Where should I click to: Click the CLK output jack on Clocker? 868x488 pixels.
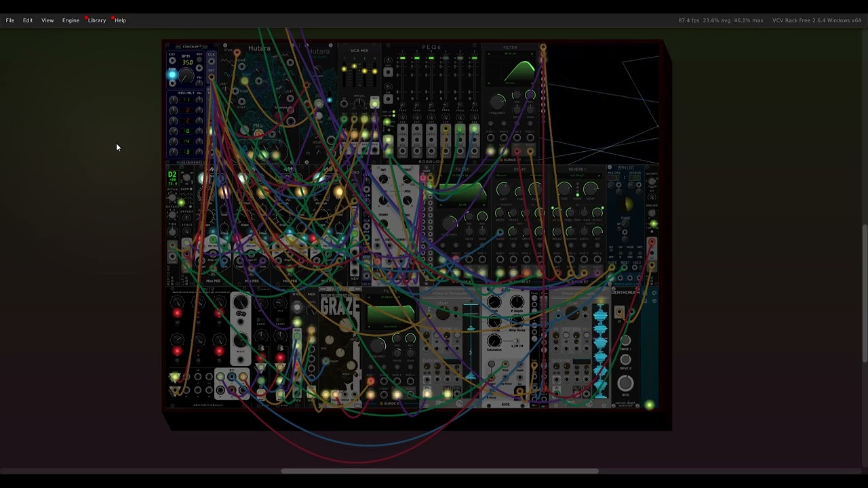212,61
